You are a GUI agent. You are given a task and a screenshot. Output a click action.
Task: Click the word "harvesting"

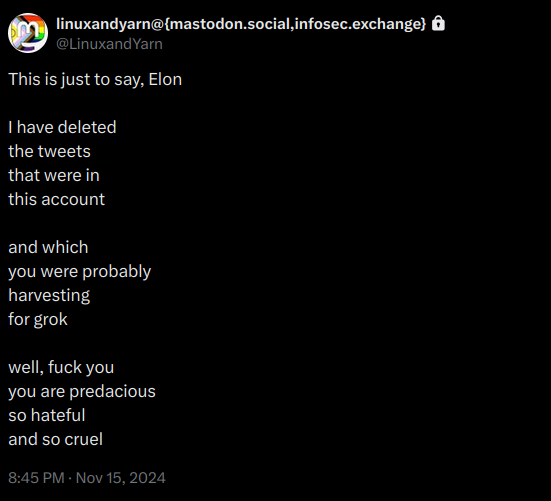tap(49, 296)
